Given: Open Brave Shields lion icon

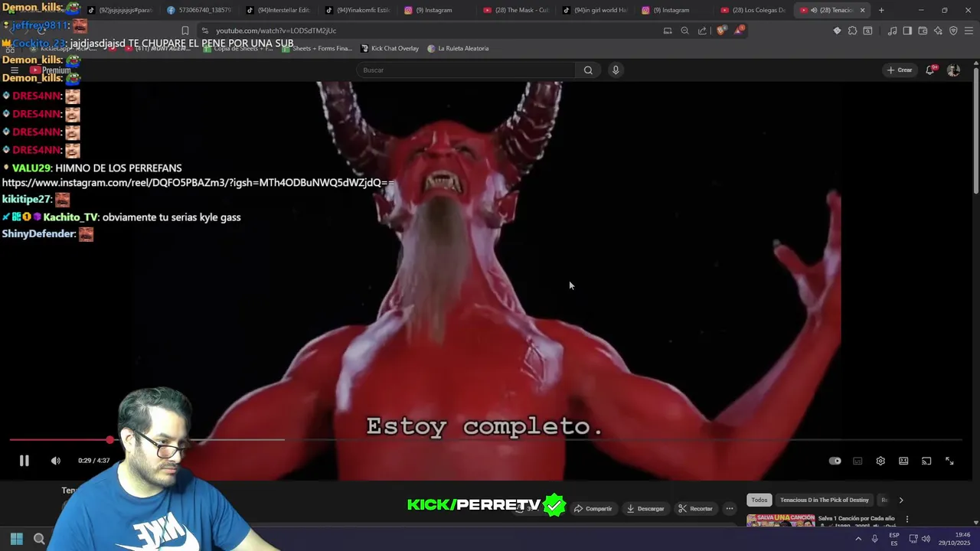Looking at the screenshot, I should [721, 31].
